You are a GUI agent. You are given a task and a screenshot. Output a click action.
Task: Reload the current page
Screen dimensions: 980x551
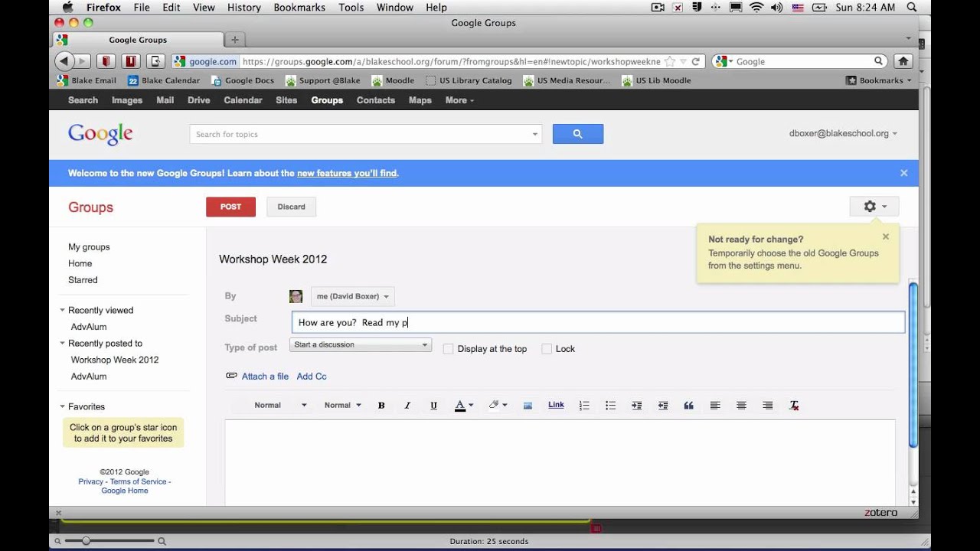pos(695,61)
